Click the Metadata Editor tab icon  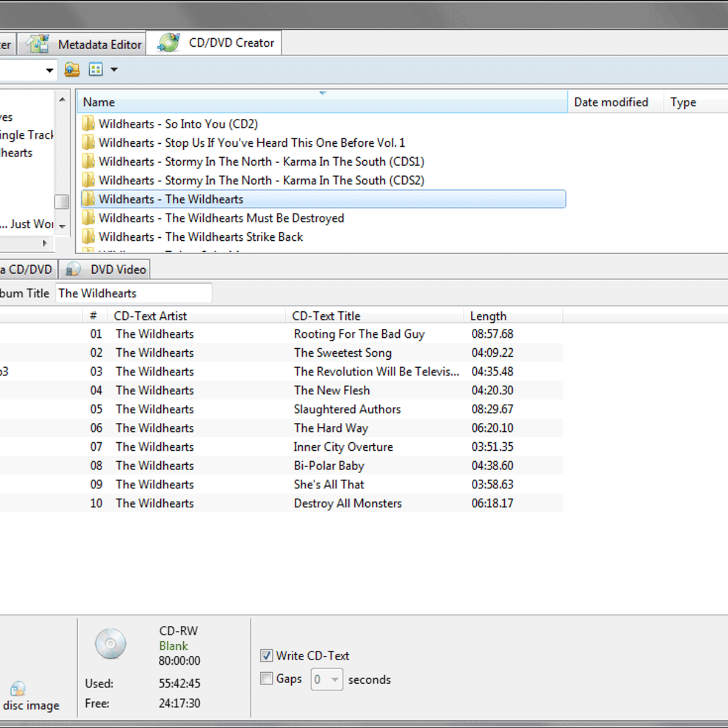tap(38, 44)
